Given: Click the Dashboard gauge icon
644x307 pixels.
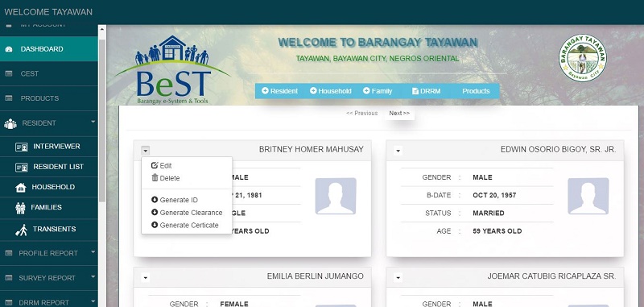Looking at the screenshot, I should click(x=9, y=49).
